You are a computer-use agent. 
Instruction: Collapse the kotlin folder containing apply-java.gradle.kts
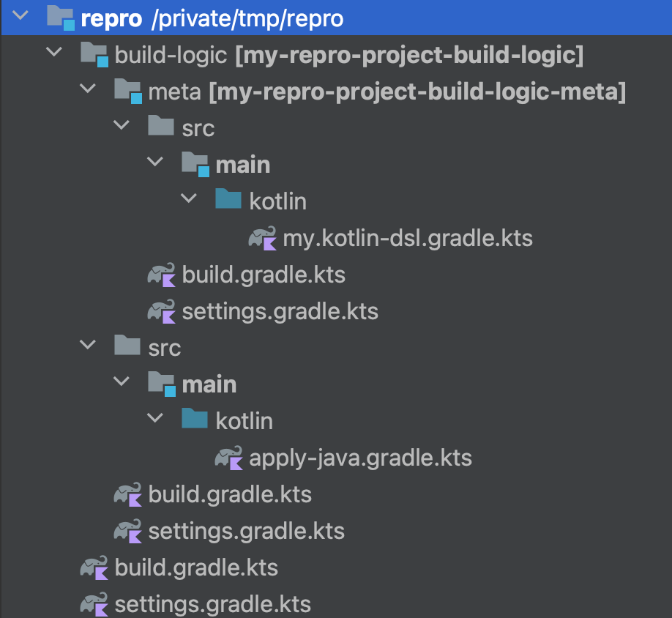tap(154, 418)
